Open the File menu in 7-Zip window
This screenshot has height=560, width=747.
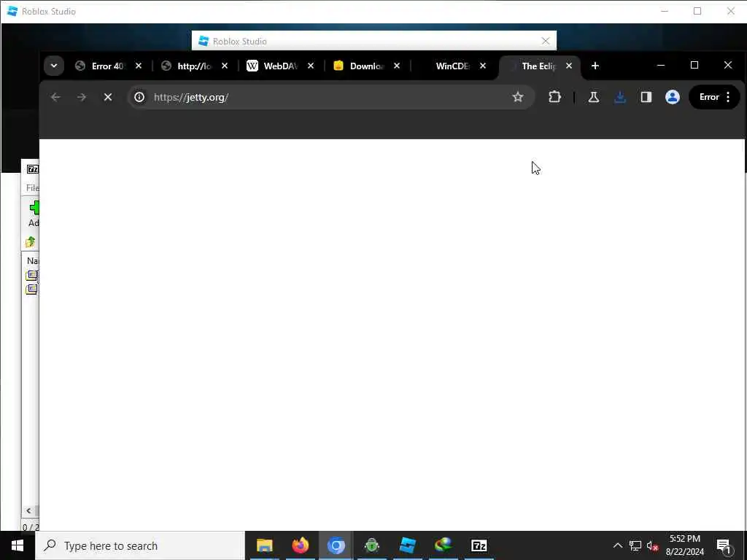click(32, 187)
